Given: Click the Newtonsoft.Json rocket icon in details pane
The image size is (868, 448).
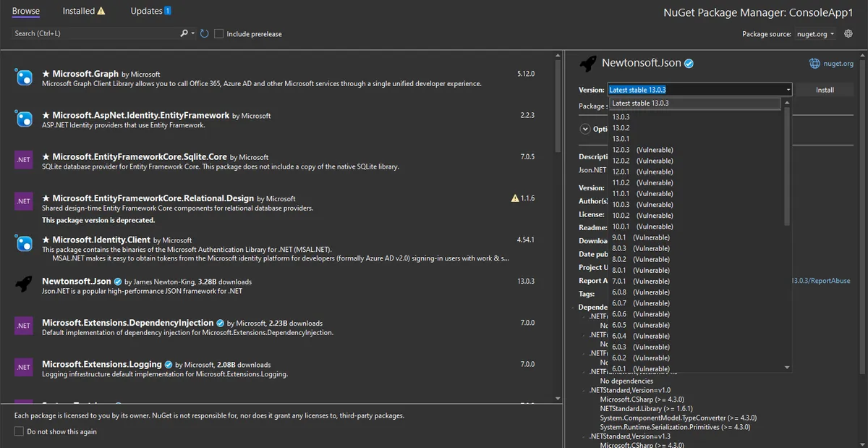Looking at the screenshot, I should coord(588,63).
